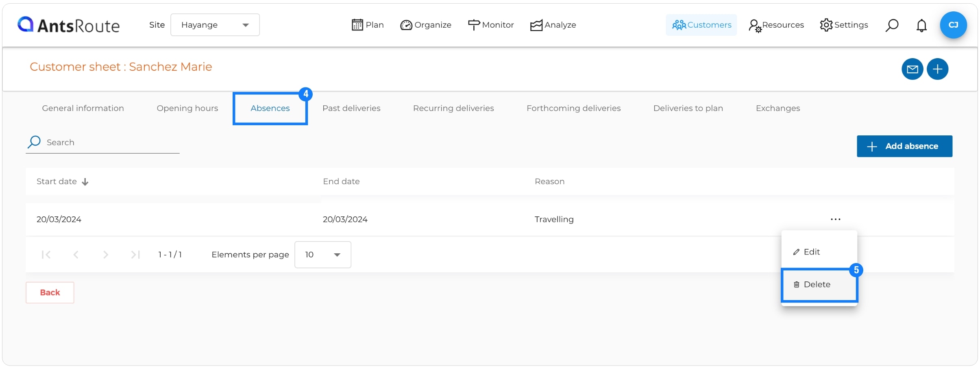
Task: Click the magnifier search icon in header
Action: pyautogui.click(x=892, y=25)
